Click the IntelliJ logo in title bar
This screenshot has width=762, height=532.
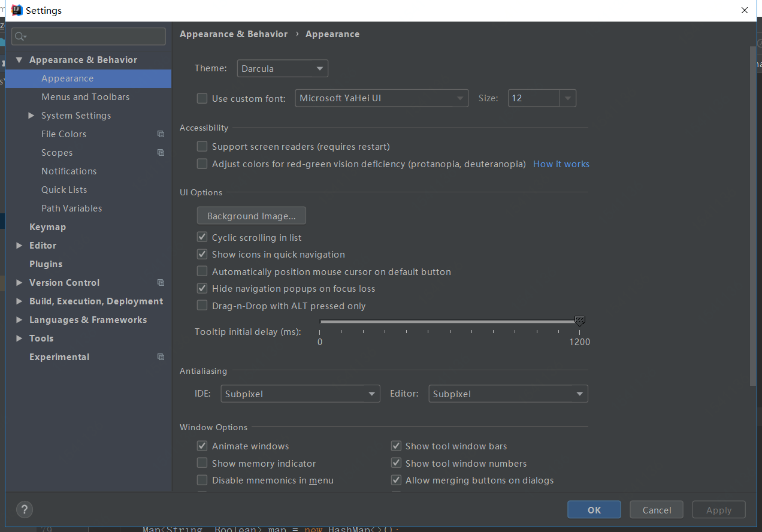tap(17, 10)
